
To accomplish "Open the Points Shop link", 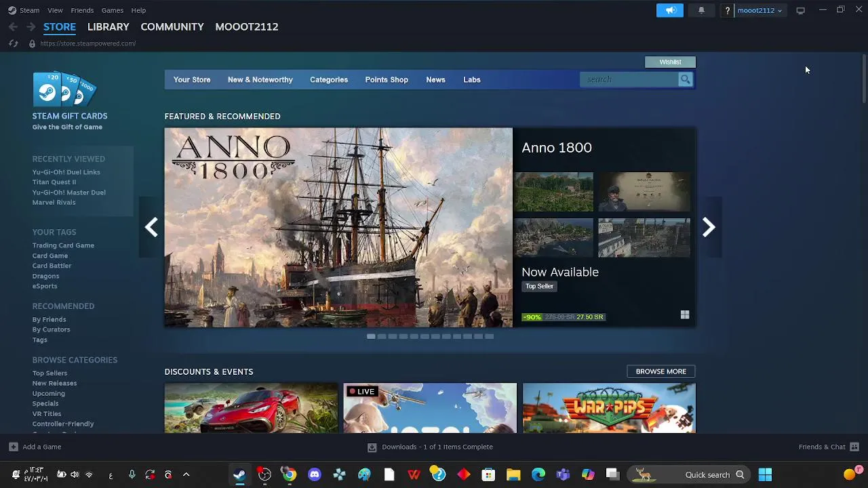I will pyautogui.click(x=387, y=79).
